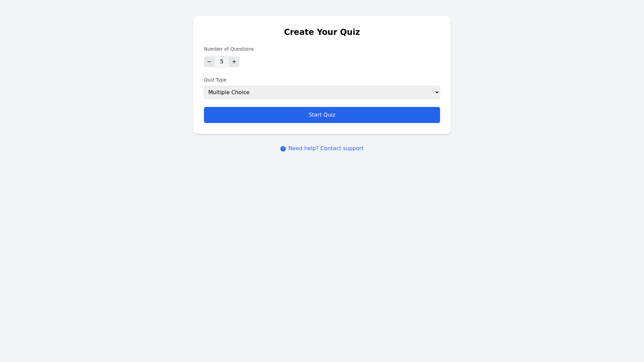
Task: Click the Quiz Type label
Action: click(215, 80)
